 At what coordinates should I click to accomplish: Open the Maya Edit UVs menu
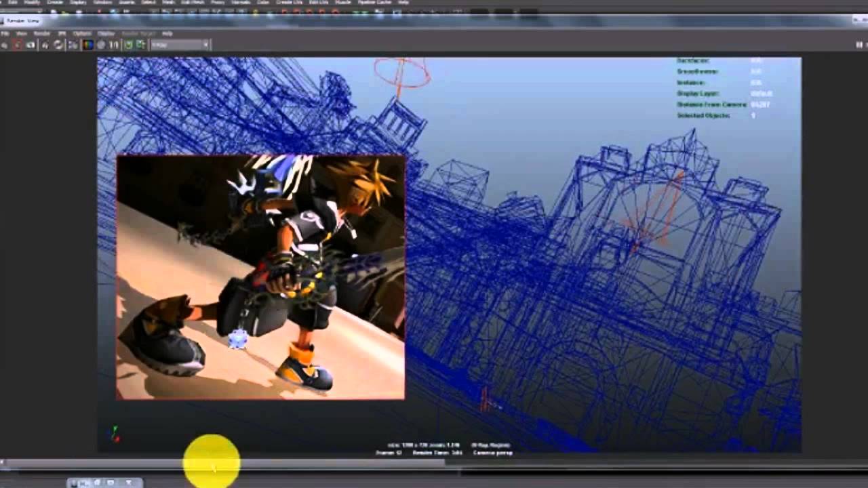pos(319,3)
